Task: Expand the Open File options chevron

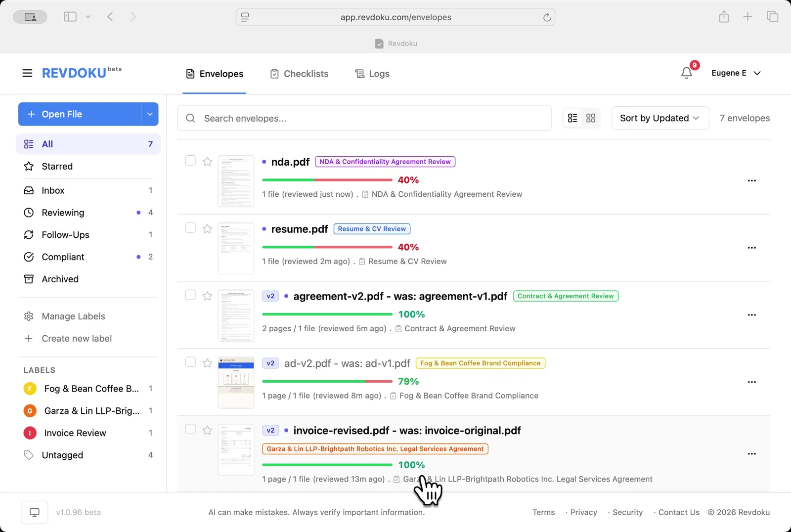Action: click(150, 114)
